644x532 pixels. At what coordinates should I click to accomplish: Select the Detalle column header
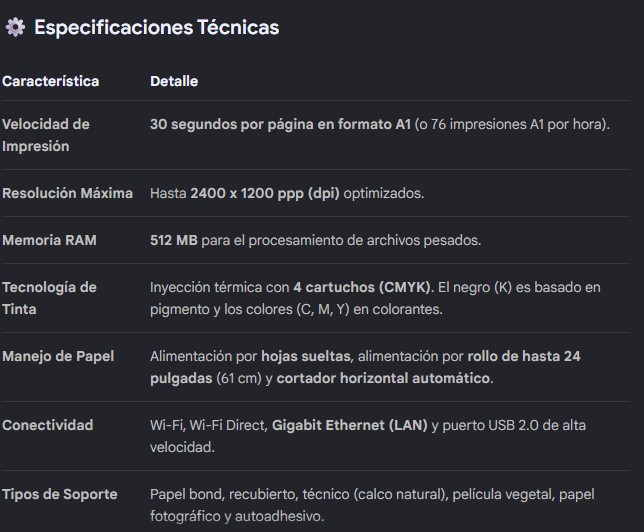(x=174, y=81)
